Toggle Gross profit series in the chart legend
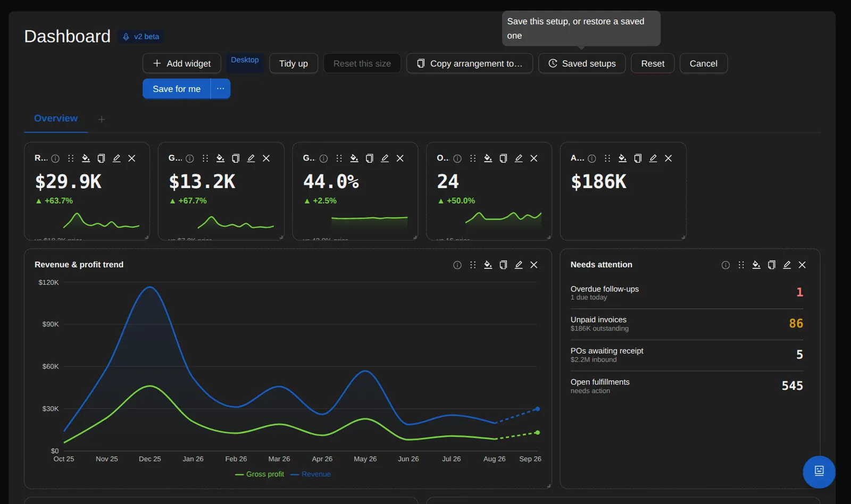 (260, 474)
